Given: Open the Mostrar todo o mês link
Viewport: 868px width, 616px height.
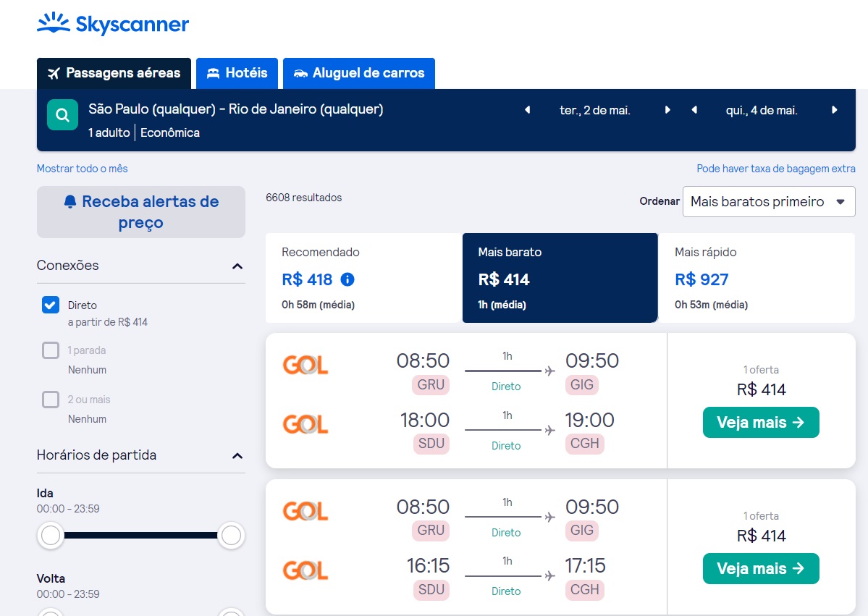Looking at the screenshot, I should pos(82,169).
